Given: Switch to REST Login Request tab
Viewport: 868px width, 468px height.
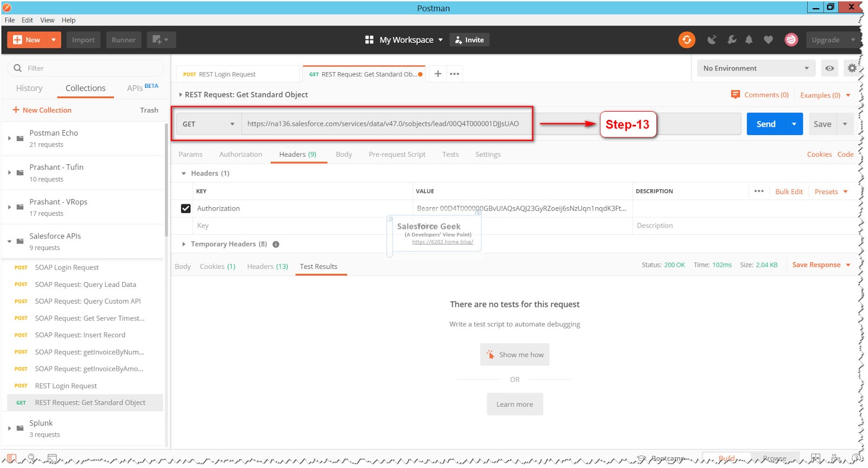Looking at the screenshot, I should pyautogui.click(x=237, y=74).
